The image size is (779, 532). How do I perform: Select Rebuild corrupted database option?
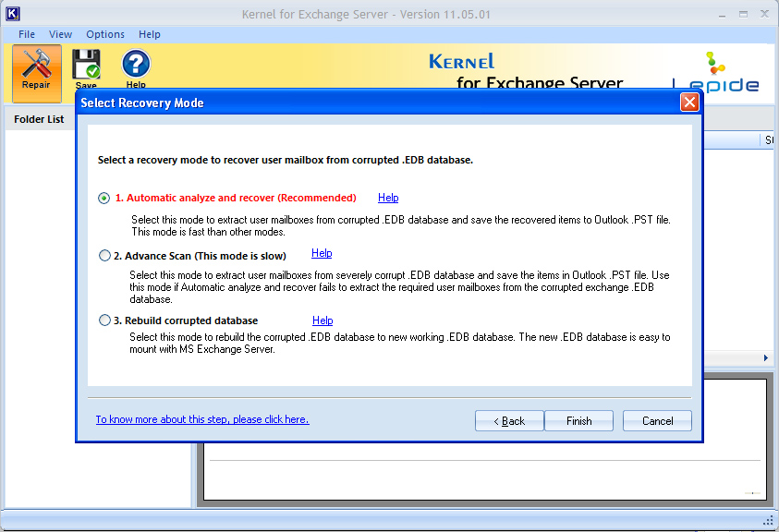(x=104, y=320)
